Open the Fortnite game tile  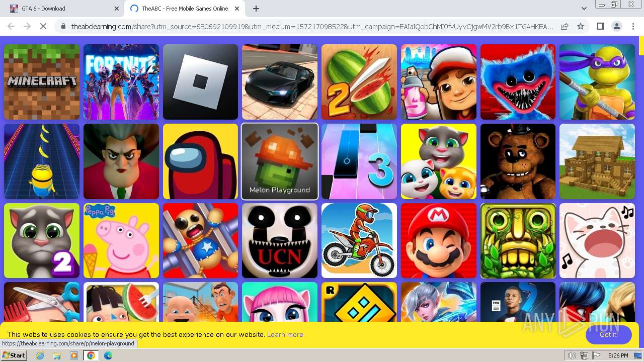121,82
